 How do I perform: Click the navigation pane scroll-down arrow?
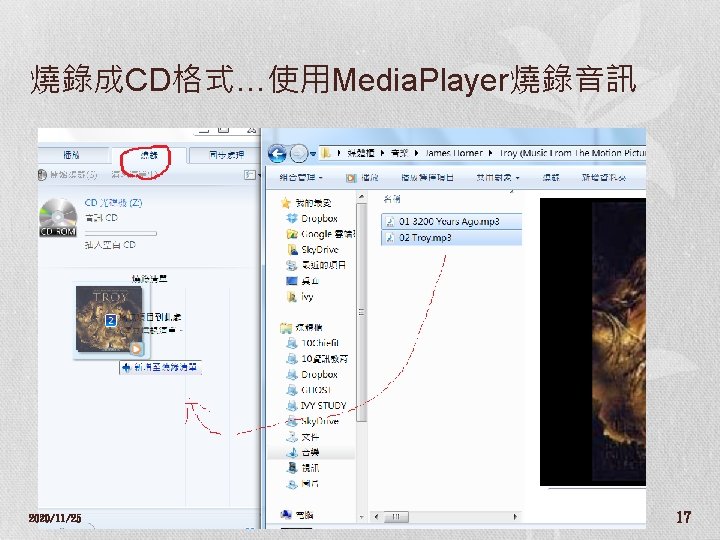361,517
